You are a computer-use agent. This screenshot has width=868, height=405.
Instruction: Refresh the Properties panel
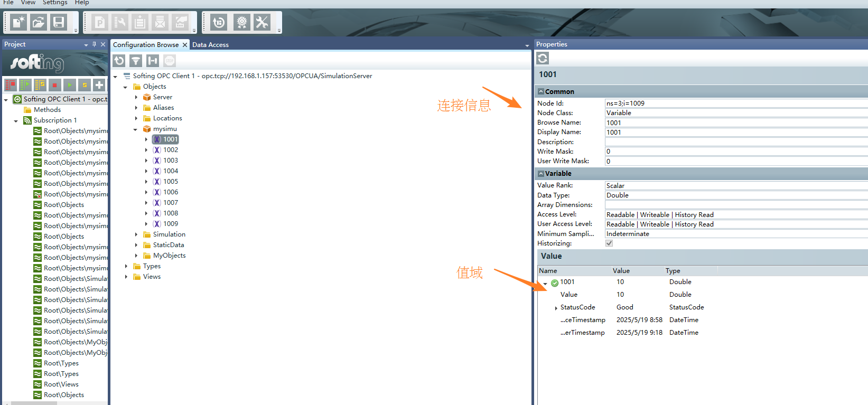tap(543, 58)
